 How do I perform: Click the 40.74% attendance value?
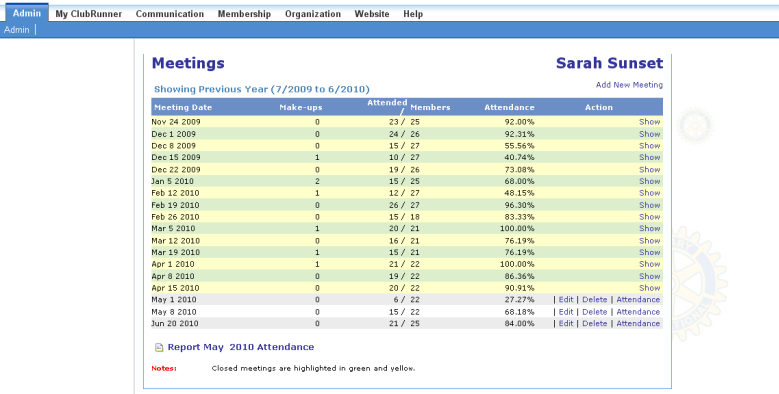click(x=519, y=157)
